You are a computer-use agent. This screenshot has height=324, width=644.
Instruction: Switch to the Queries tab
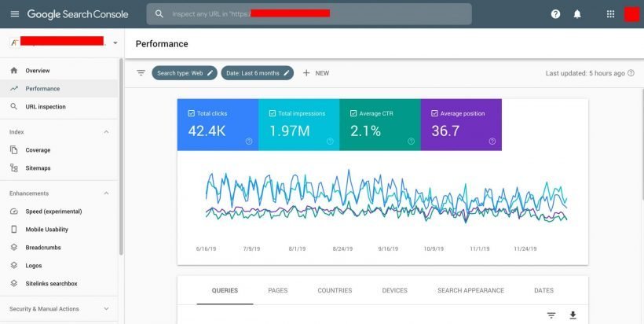pos(225,290)
